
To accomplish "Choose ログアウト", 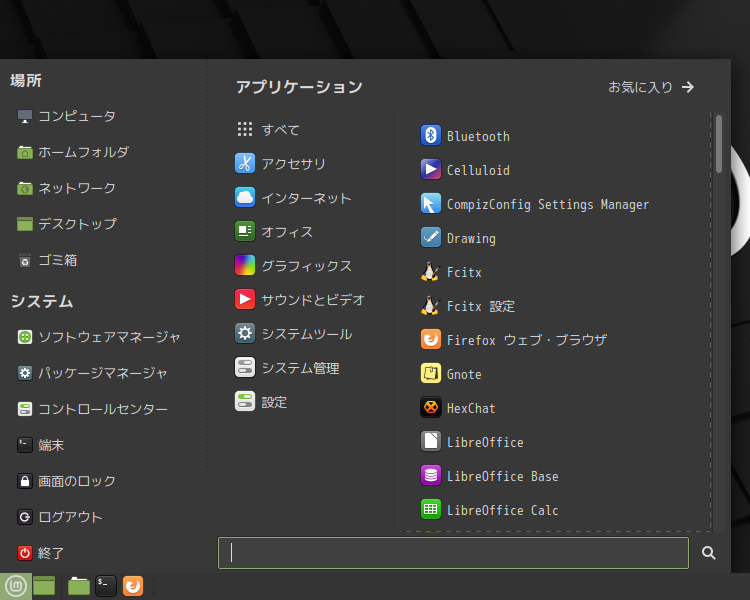I will click(60, 517).
